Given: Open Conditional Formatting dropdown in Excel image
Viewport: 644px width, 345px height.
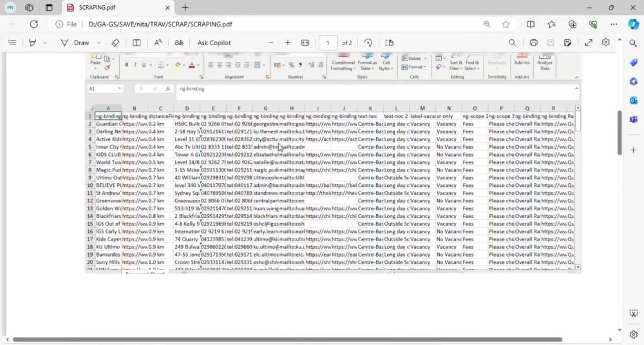Looking at the screenshot, I should click(x=343, y=62).
